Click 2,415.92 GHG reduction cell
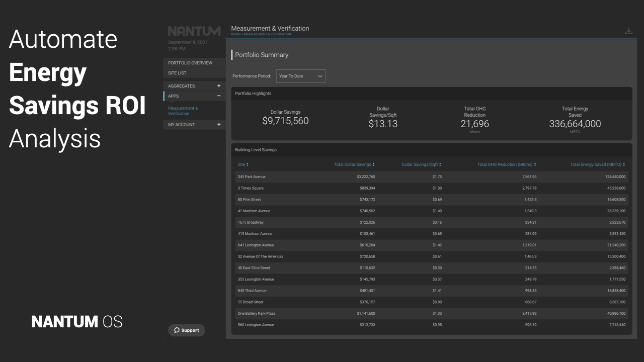The height and width of the screenshot is (362, 644). [530, 313]
